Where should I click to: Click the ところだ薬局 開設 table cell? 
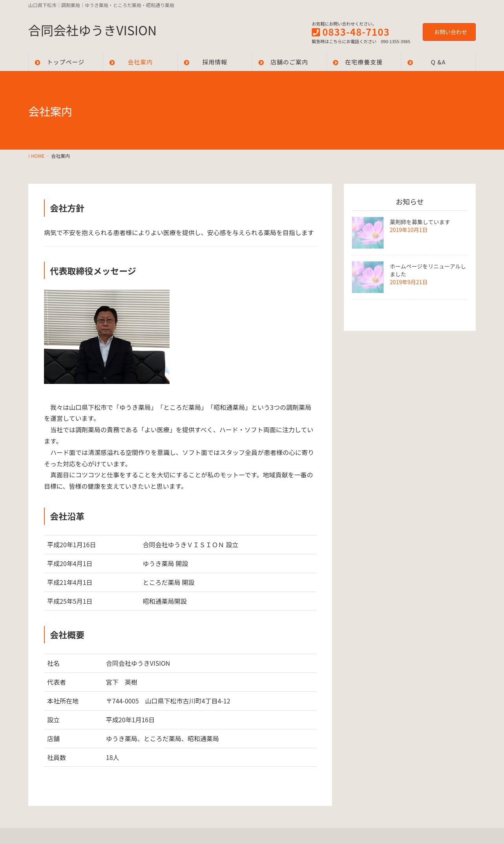click(228, 583)
